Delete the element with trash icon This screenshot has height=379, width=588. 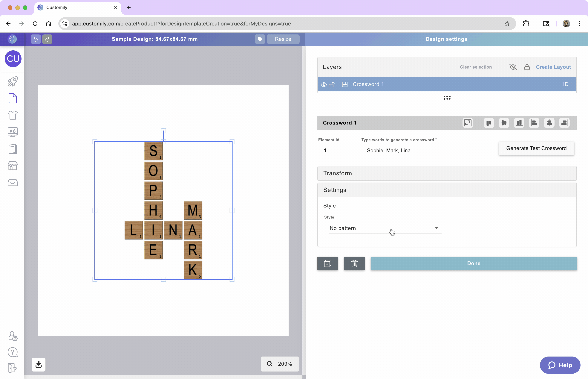tap(354, 263)
